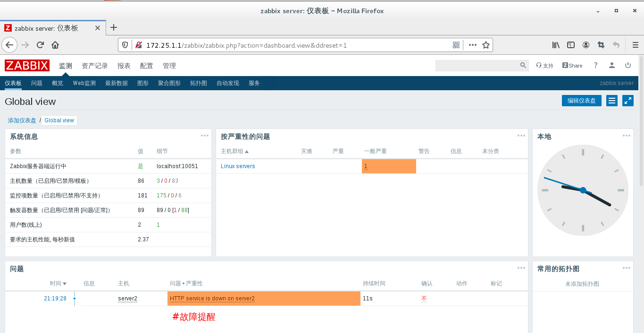
Task: Toggle fullscreen dashboard view icon
Action: pos(628,101)
